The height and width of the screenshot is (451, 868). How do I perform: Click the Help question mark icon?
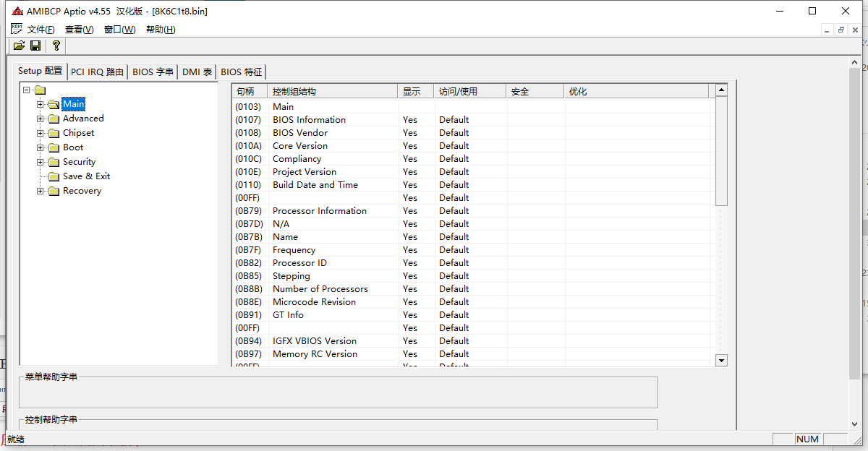56,45
